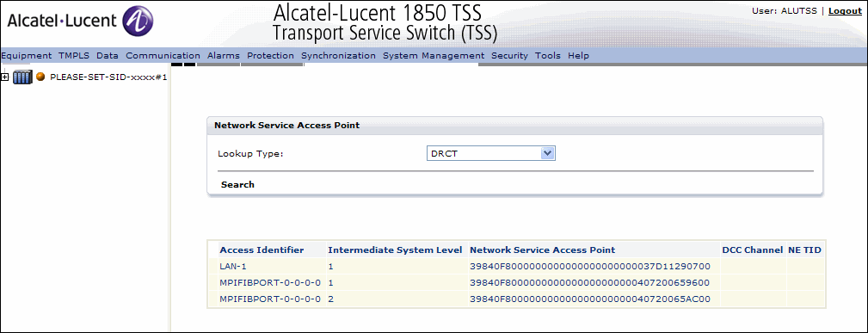Click the Intermediate System Level column header

(395, 250)
